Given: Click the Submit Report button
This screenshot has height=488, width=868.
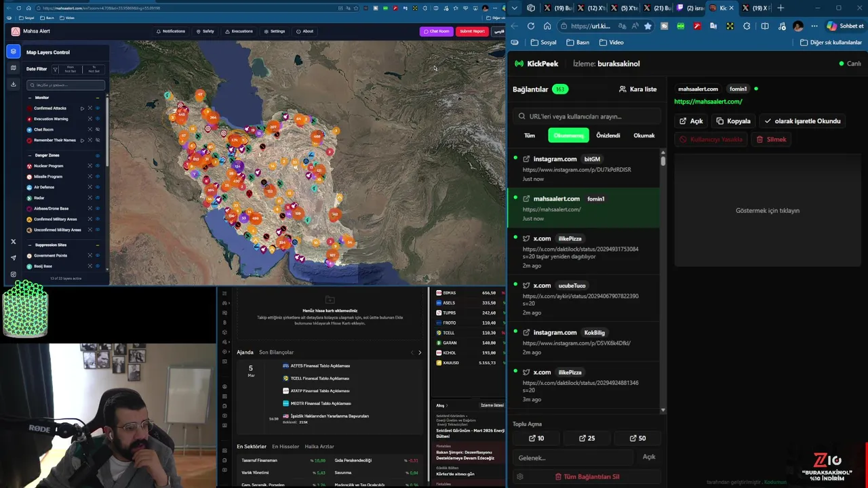Looking at the screenshot, I should tap(472, 31).
